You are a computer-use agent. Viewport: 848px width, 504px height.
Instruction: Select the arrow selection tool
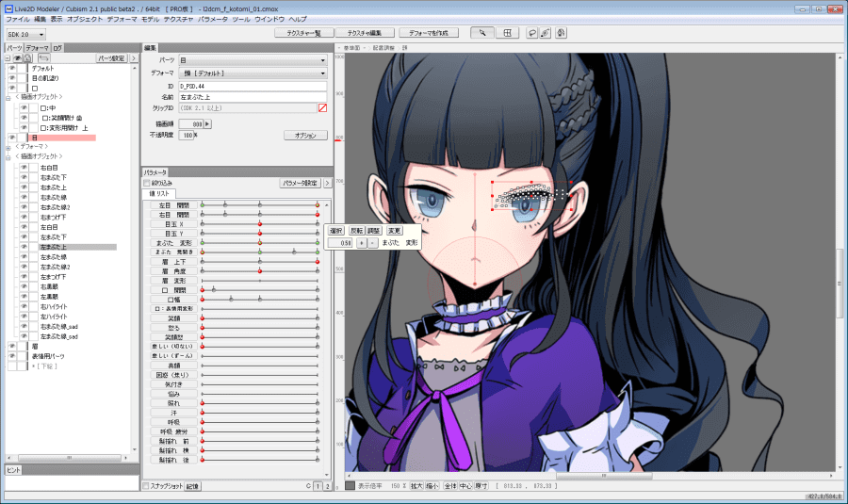[482, 33]
